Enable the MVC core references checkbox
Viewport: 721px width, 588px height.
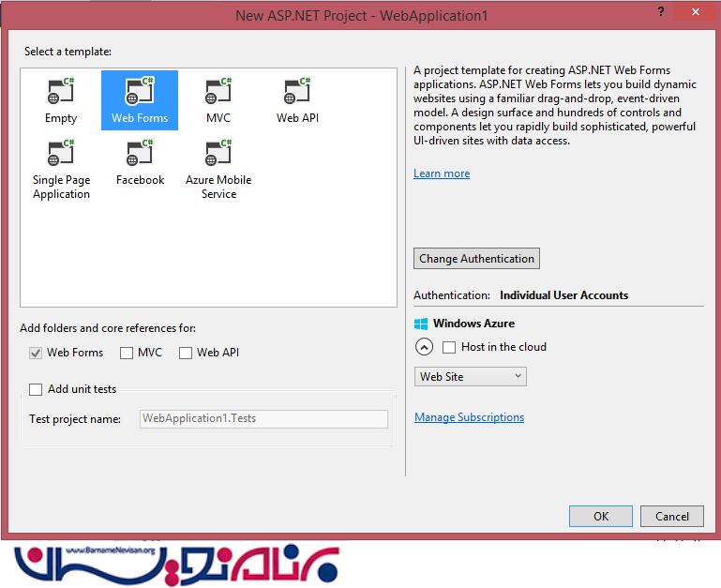click(x=127, y=353)
